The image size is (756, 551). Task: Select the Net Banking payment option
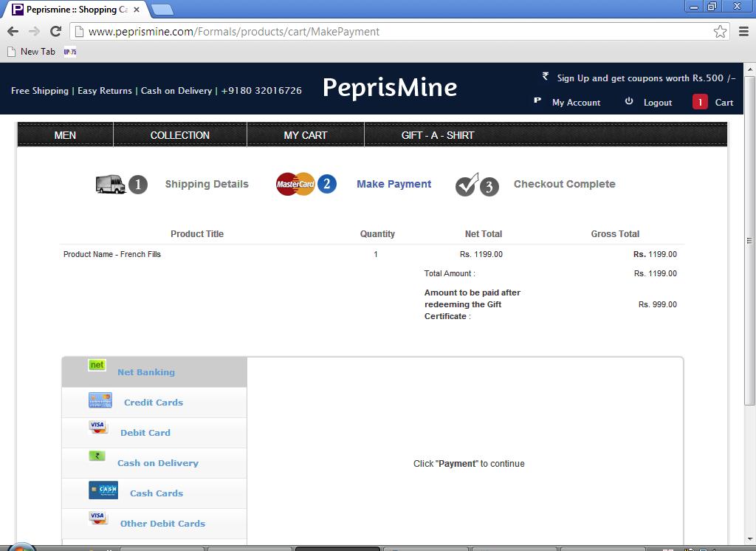click(x=146, y=372)
